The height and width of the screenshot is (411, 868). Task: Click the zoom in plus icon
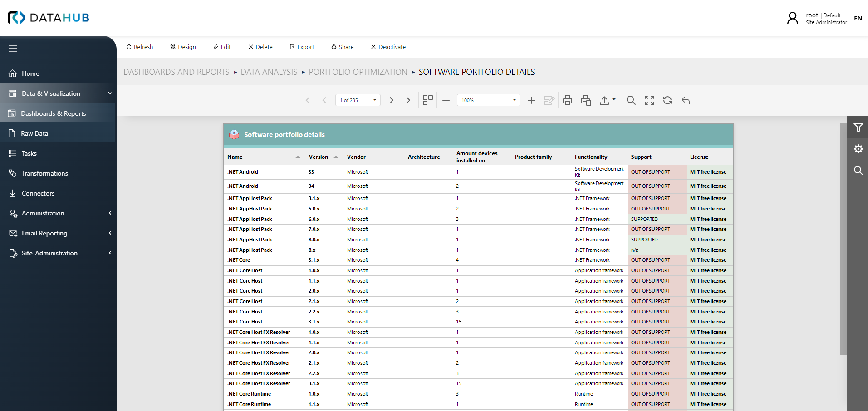[531, 100]
